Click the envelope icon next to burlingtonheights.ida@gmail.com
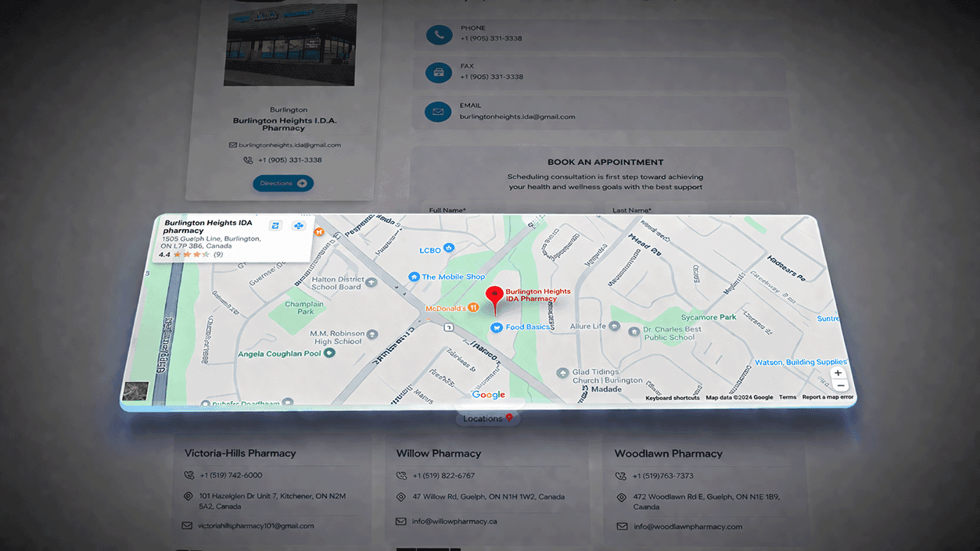Viewport: 980px width, 551px height. pyautogui.click(x=232, y=145)
